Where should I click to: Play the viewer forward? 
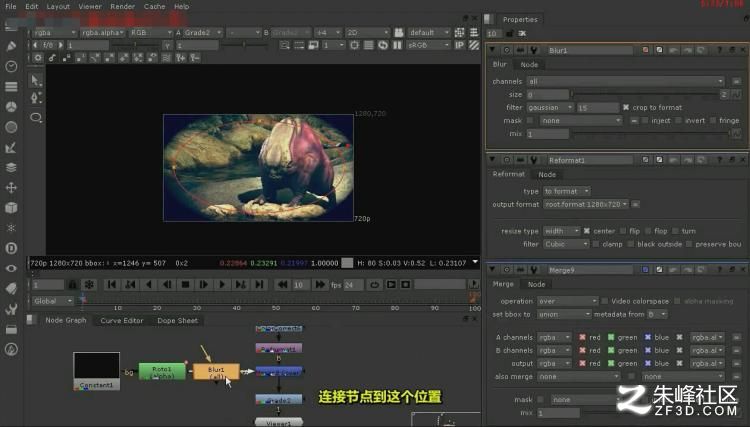point(222,285)
